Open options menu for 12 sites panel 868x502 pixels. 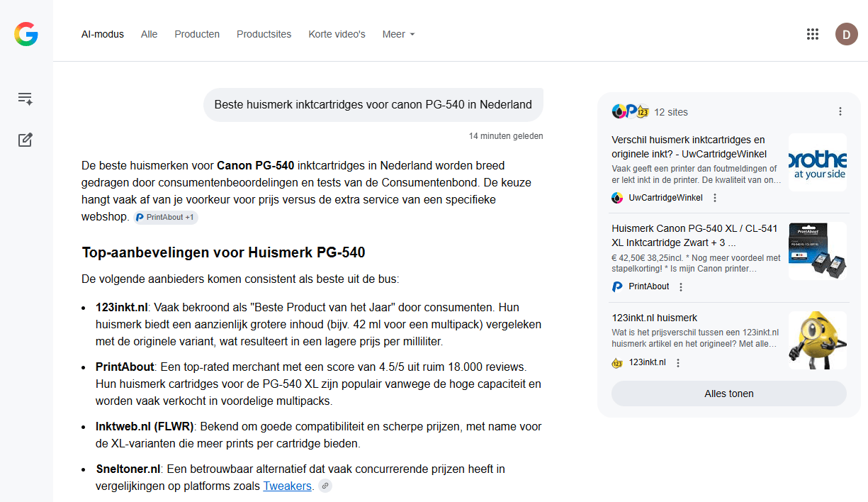840,111
